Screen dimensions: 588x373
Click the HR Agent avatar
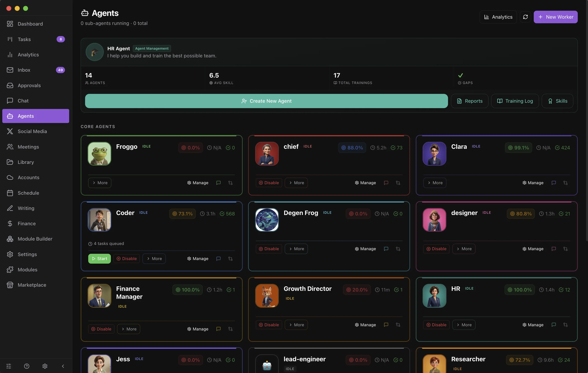94,52
